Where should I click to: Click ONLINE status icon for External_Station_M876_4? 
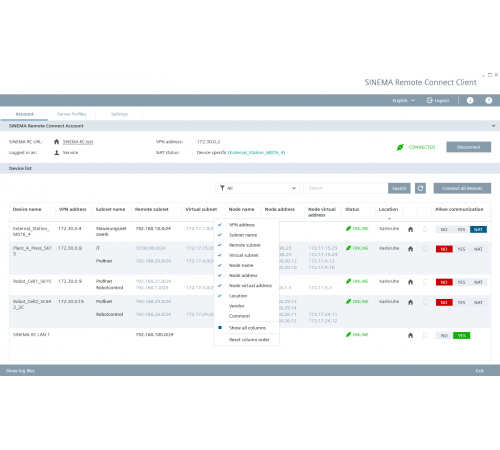tap(348, 228)
